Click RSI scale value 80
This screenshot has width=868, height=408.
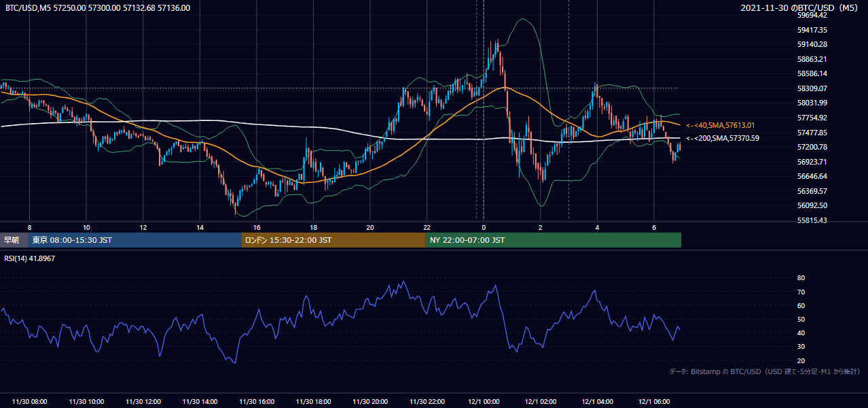coord(801,278)
